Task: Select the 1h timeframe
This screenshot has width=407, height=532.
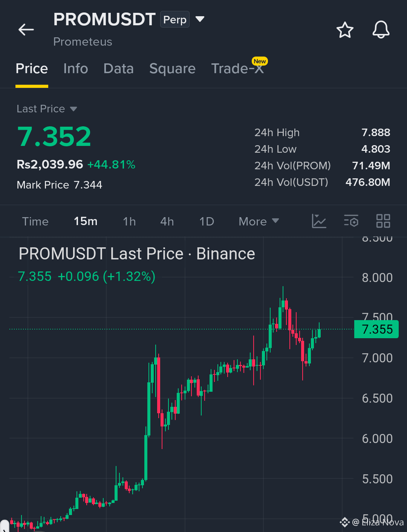Action: tap(129, 221)
